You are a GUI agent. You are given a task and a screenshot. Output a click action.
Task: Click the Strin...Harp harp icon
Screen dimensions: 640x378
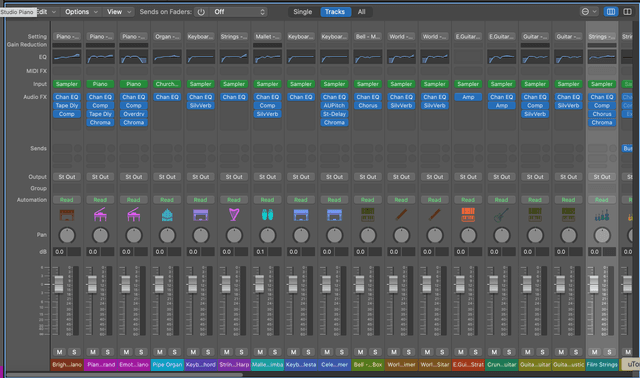coord(234,215)
